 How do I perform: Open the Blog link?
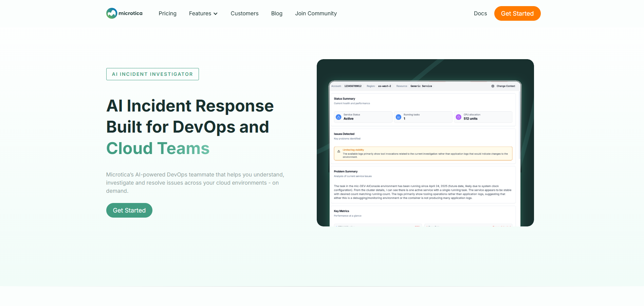point(277,13)
